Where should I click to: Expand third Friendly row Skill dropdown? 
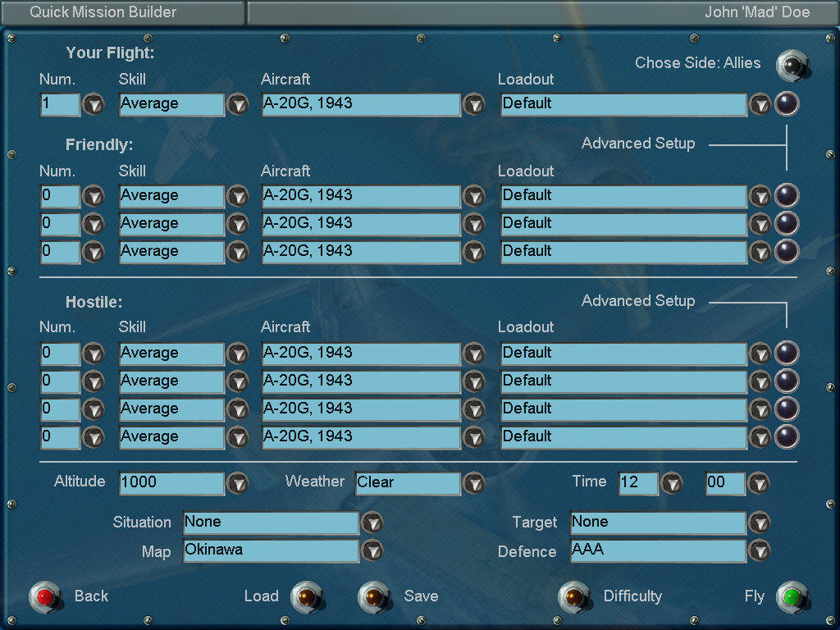click(x=238, y=253)
